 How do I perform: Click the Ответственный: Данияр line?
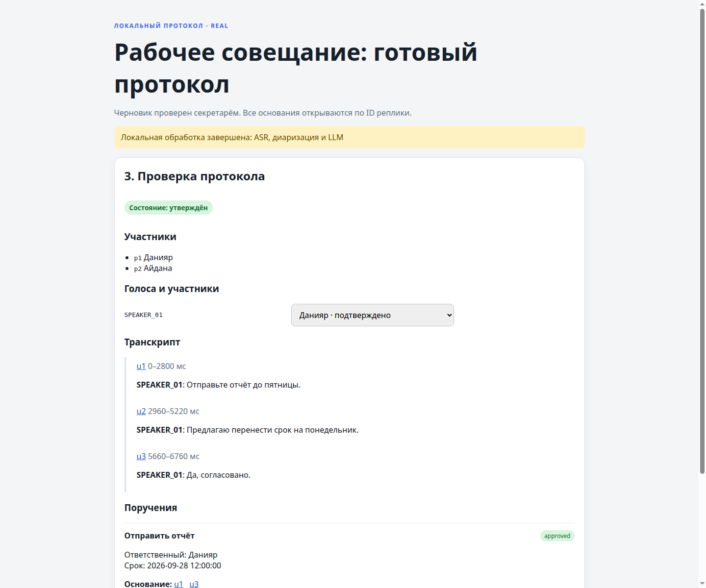[x=171, y=555]
